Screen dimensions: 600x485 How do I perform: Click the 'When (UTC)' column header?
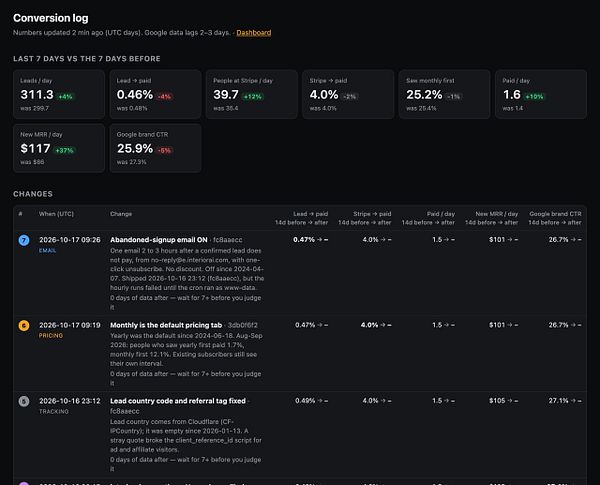56,214
